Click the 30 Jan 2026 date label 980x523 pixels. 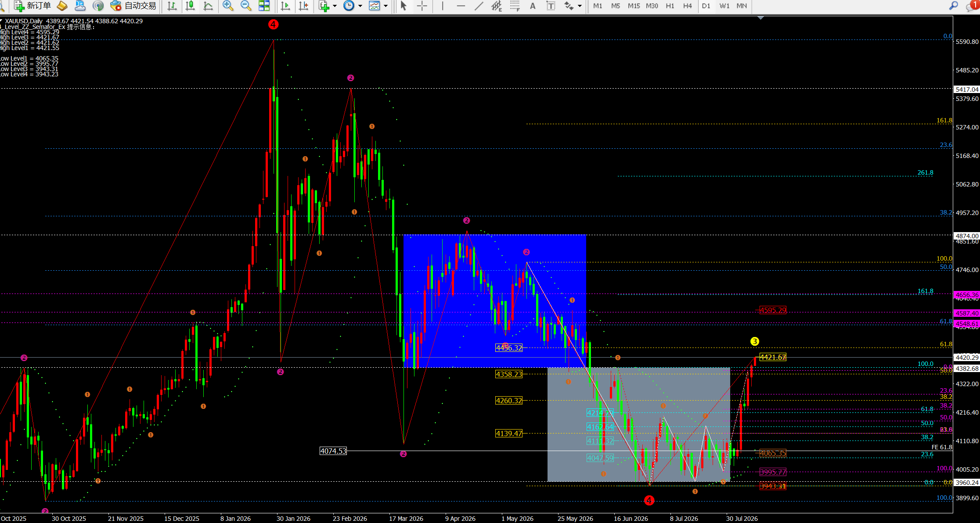(293, 519)
